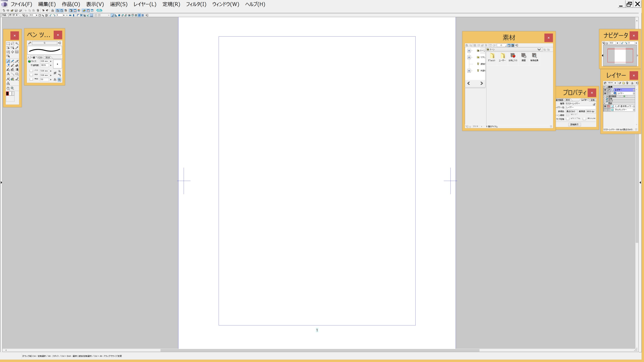This screenshot has height=362, width=644.
Task: Switch to the ベクター tab in the Pen tool options
Action: 41,58
